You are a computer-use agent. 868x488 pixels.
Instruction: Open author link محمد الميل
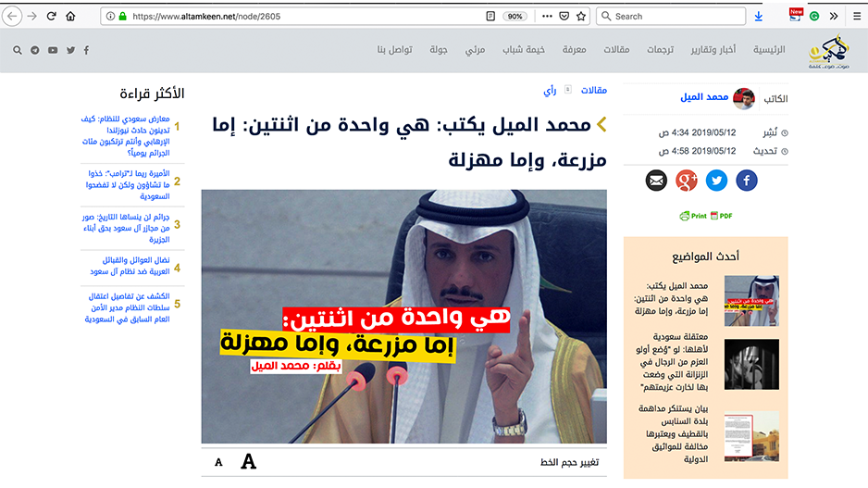705,97
